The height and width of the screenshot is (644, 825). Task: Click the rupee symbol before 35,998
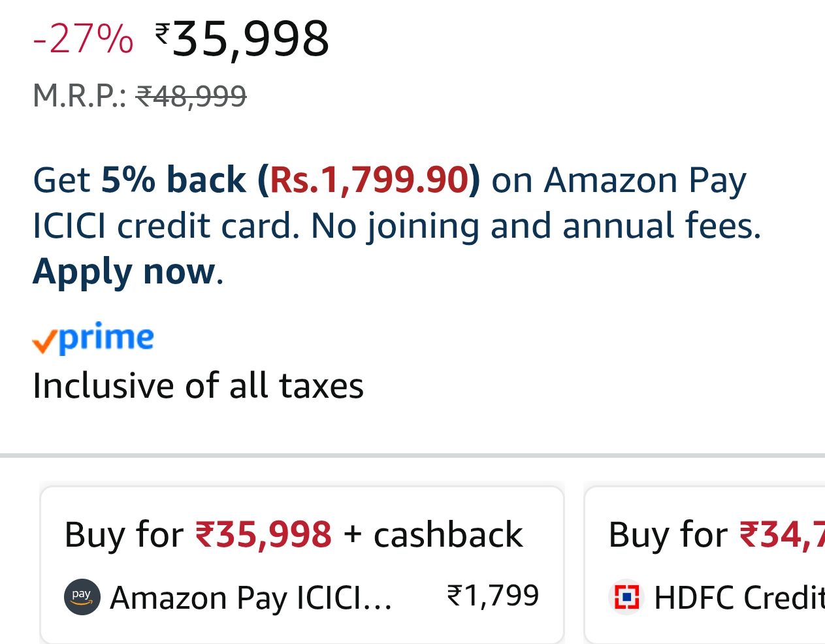pos(162,31)
